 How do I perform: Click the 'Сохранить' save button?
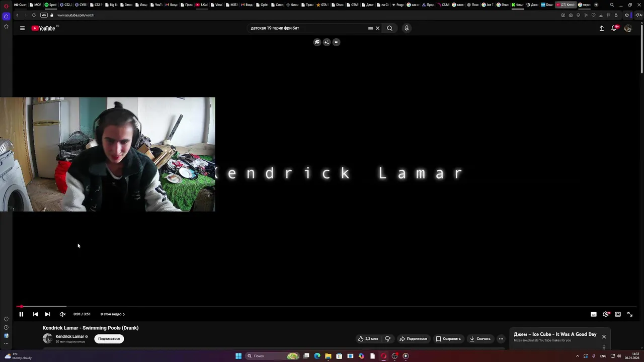click(x=448, y=338)
